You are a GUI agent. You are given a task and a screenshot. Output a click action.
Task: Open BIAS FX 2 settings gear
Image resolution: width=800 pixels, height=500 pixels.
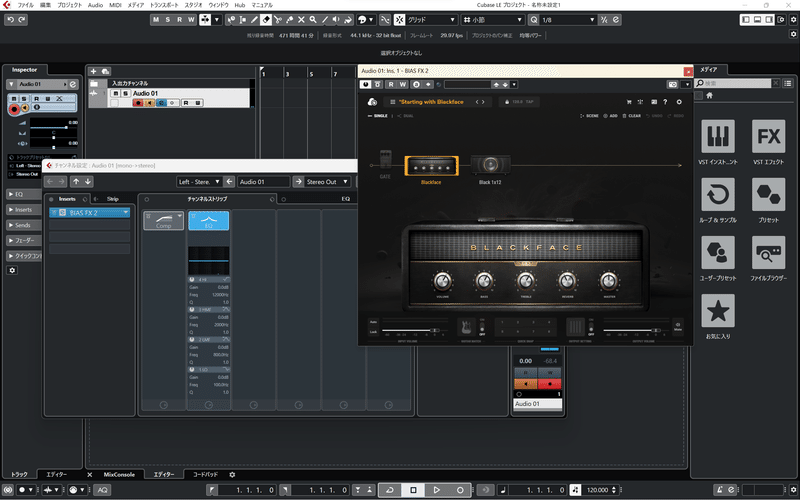tap(679, 102)
